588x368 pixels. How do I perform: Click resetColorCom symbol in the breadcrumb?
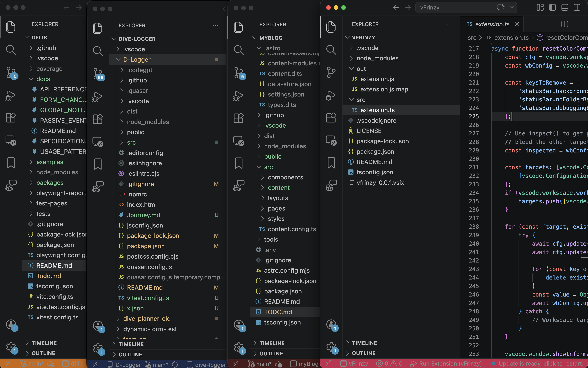(x=562, y=37)
